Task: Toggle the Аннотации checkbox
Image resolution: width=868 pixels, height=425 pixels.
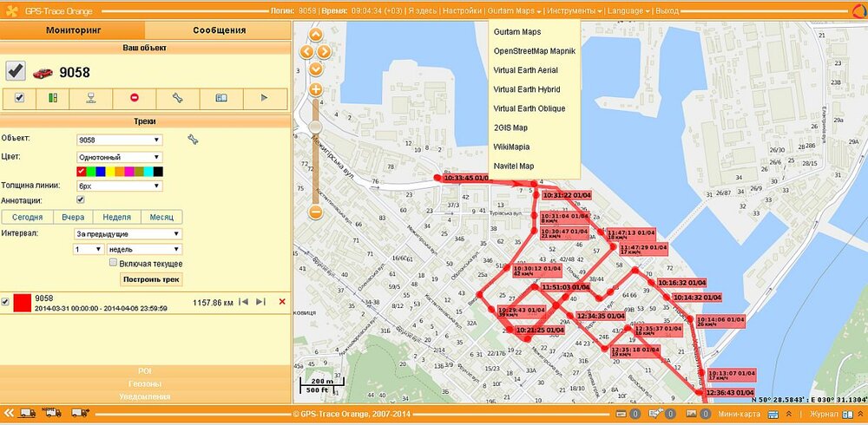Action: [80, 199]
